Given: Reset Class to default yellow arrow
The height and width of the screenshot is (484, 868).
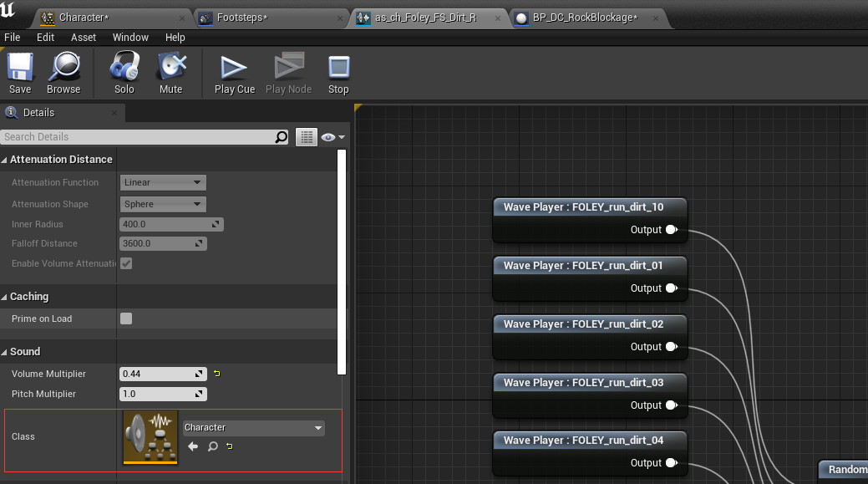Looking at the screenshot, I should (x=230, y=446).
